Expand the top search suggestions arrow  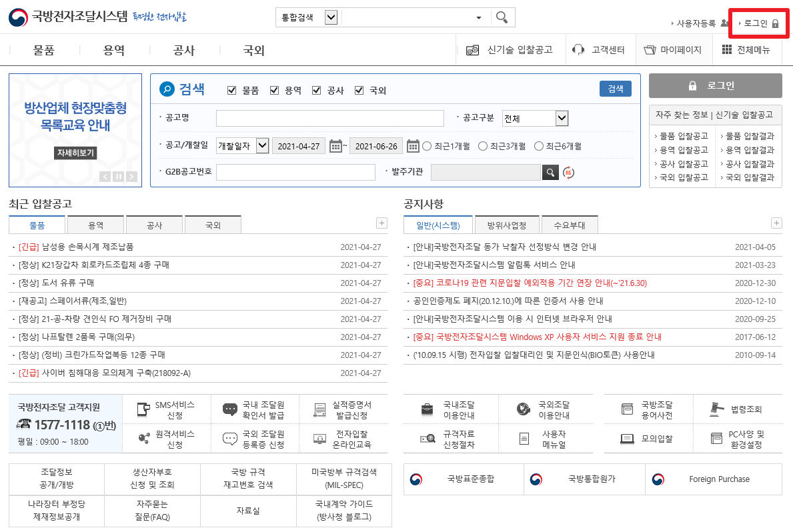coord(479,18)
